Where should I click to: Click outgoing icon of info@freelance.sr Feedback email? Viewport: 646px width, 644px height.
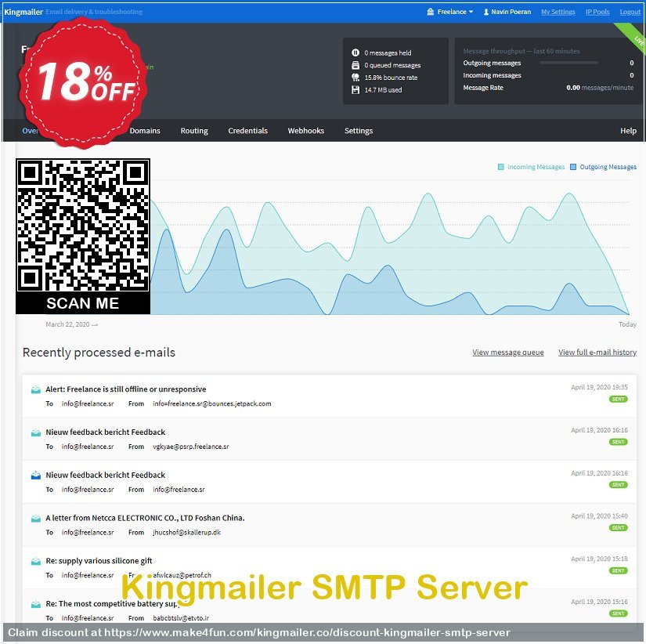coord(36,476)
